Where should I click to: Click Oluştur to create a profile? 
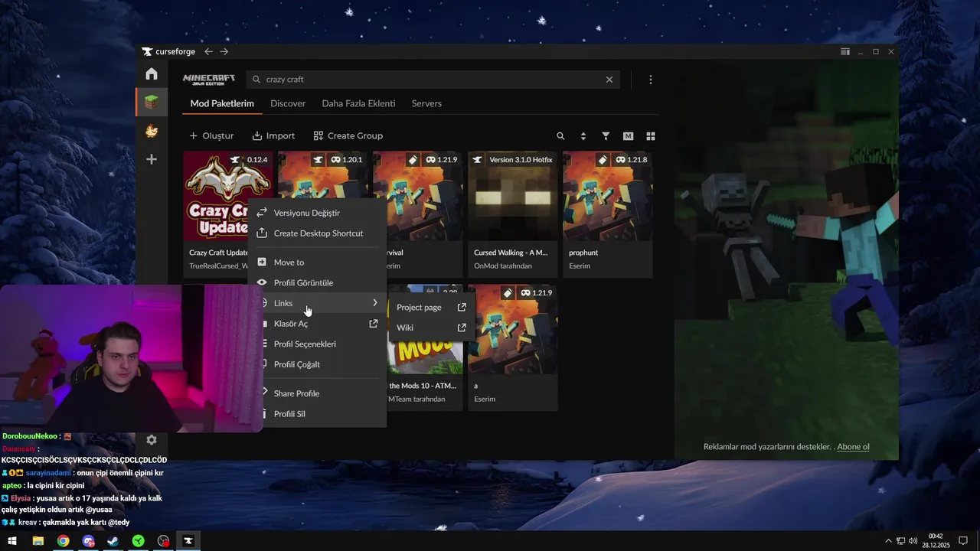pos(211,135)
